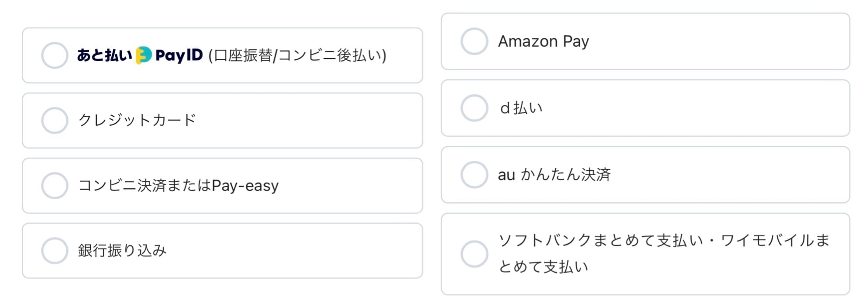The width and height of the screenshot is (868, 305).
Task: Select the あと払い PayID radio button
Action: [55, 55]
